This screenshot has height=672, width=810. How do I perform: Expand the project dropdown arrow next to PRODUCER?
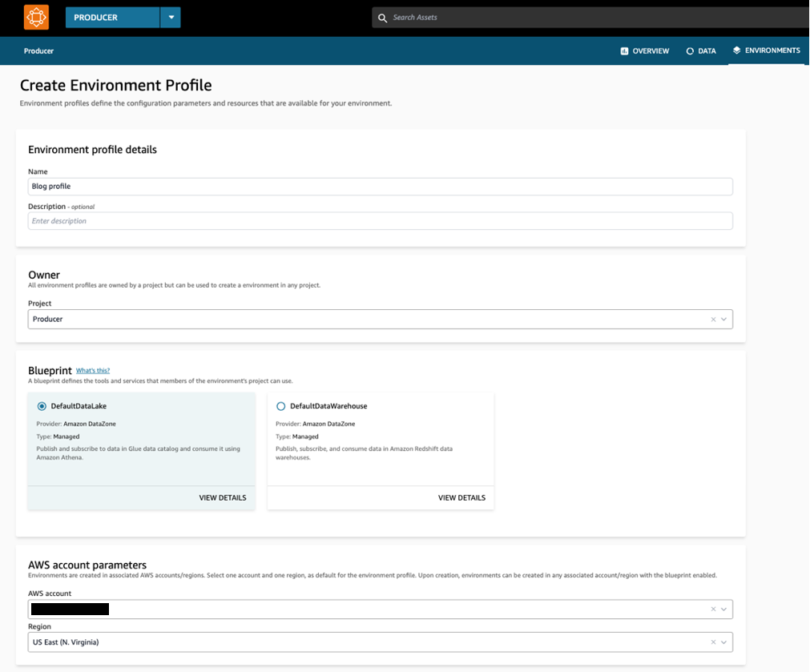pyautogui.click(x=171, y=18)
